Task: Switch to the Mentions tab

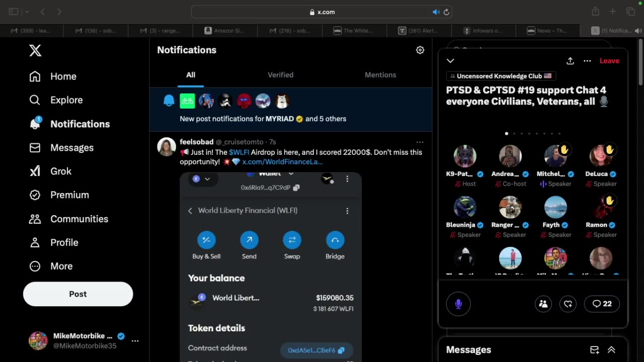Action: (x=380, y=75)
